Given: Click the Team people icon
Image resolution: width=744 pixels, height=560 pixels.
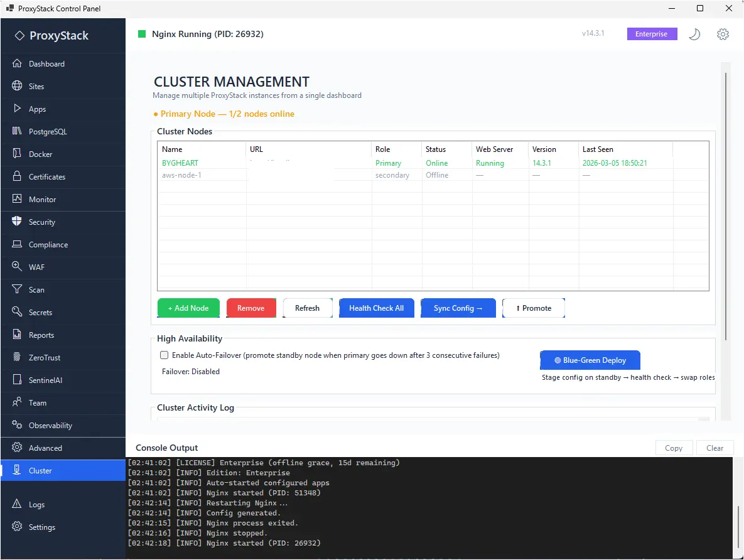Looking at the screenshot, I should pos(17,402).
